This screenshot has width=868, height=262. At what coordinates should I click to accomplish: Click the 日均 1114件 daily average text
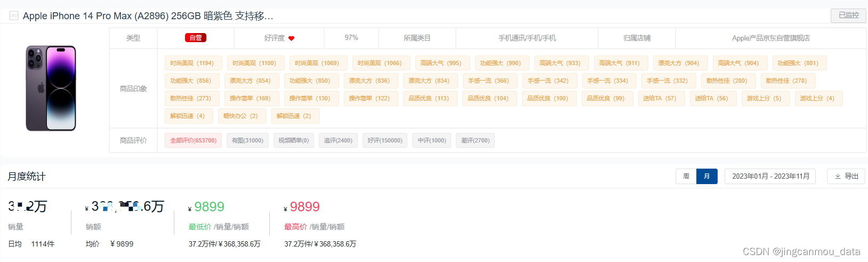tap(31, 244)
